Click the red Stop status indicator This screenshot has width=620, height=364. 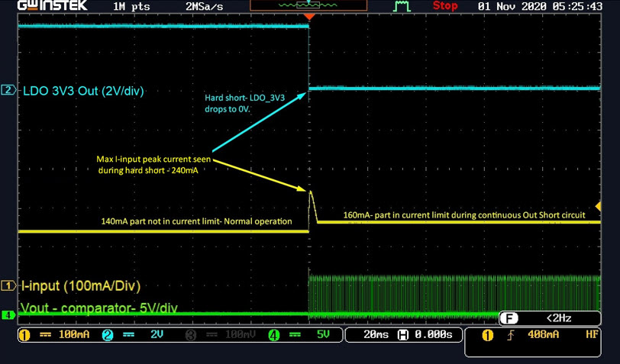click(x=445, y=6)
